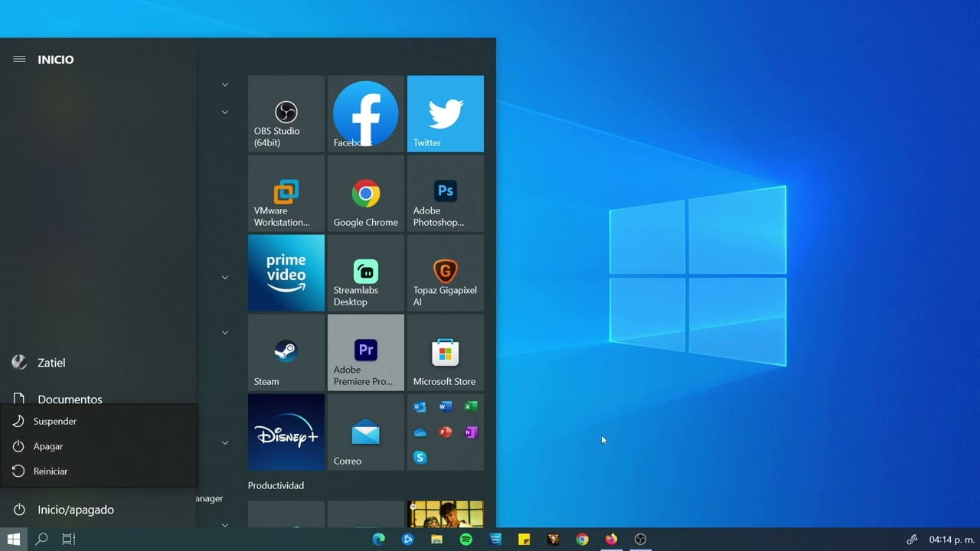Choose Apagar to shut down
980x551 pixels.
99,446
